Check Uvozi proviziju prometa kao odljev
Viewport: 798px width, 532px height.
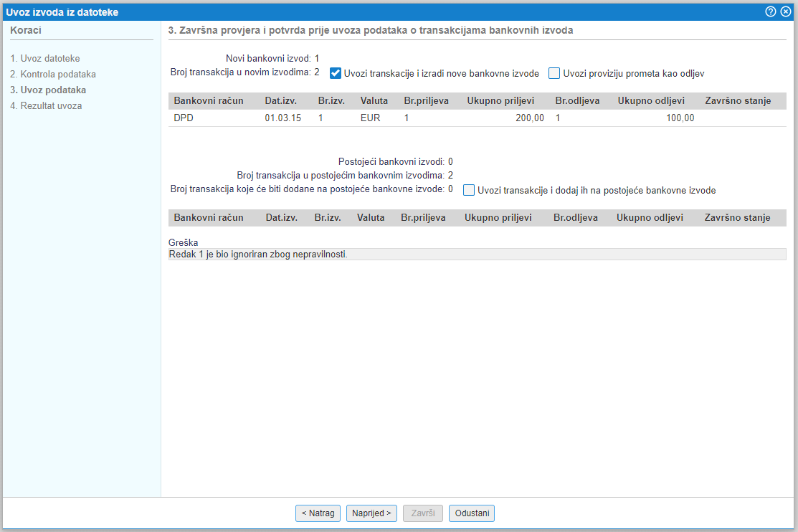(x=554, y=73)
